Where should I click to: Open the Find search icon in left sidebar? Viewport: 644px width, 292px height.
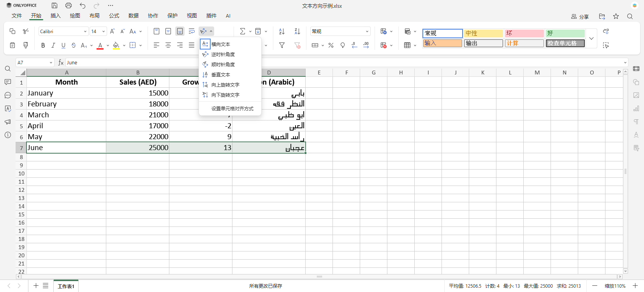click(x=8, y=69)
